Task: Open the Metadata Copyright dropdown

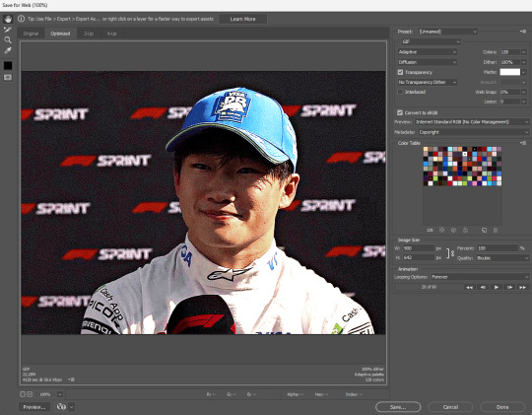Action: click(473, 132)
